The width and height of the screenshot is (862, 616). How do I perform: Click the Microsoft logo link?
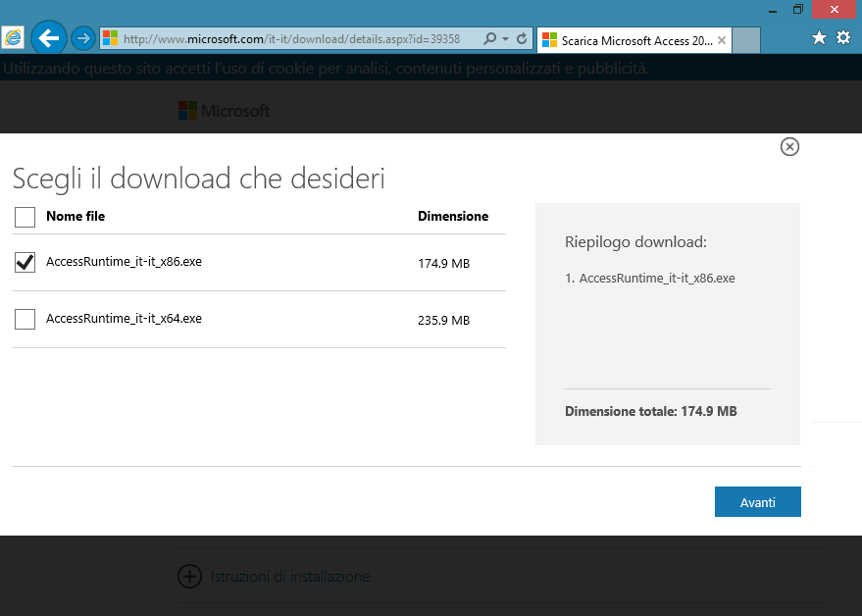[x=224, y=111]
